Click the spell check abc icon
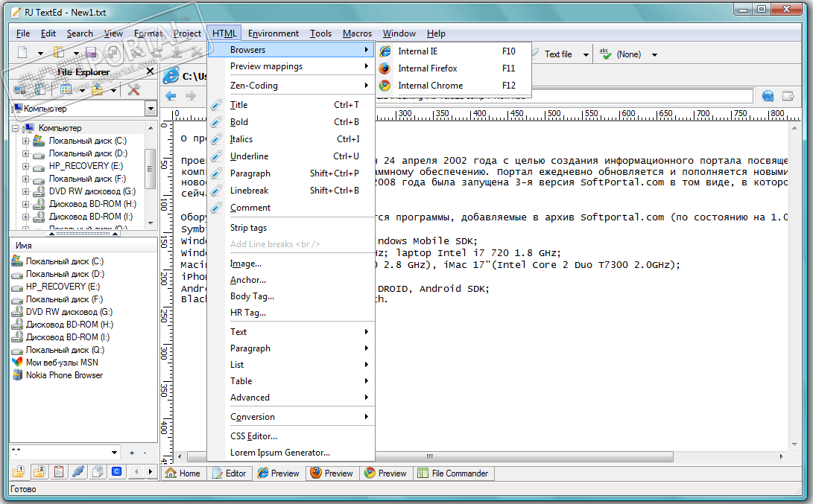Screen dimensions: 813x504 (x=605, y=54)
